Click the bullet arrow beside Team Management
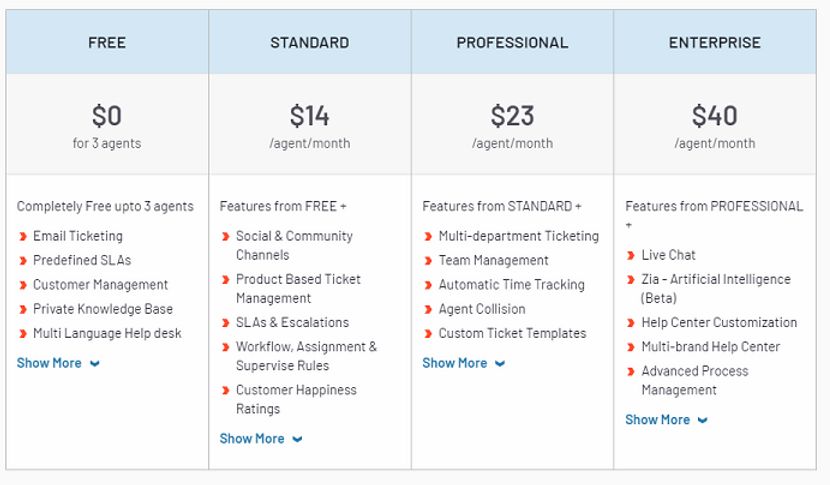Viewport: 830px width, 485px height. [428, 261]
